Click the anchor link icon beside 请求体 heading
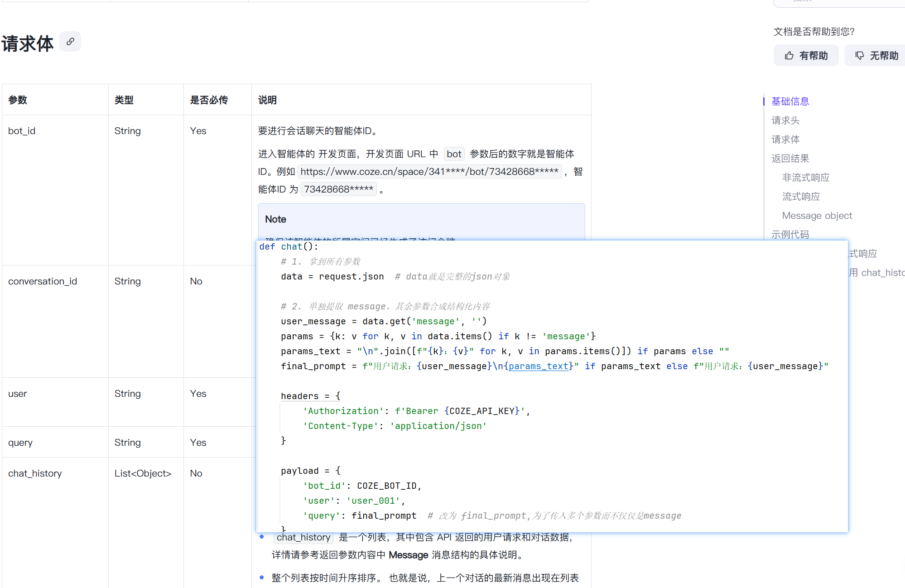Viewport: 905px width, 588px height. click(x=70, y=42)
